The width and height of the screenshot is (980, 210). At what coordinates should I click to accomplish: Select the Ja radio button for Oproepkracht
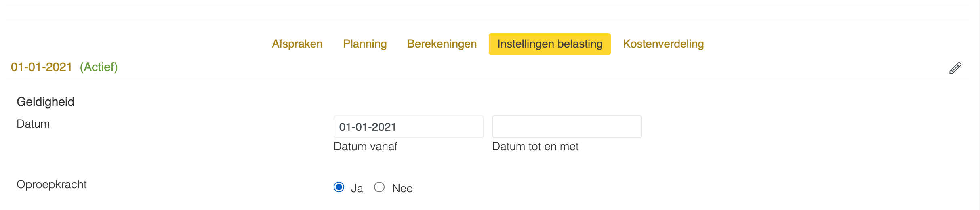tap(339, 187)
